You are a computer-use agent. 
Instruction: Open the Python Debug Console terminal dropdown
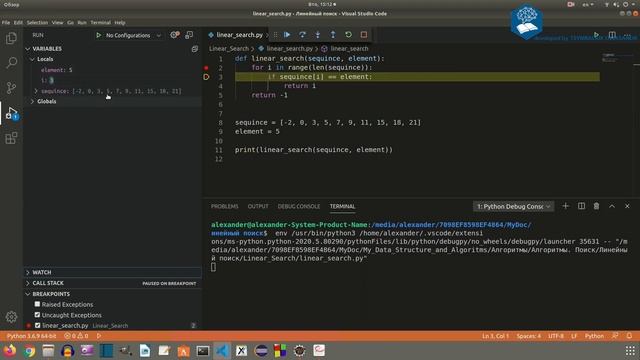[x=513, y=207]
